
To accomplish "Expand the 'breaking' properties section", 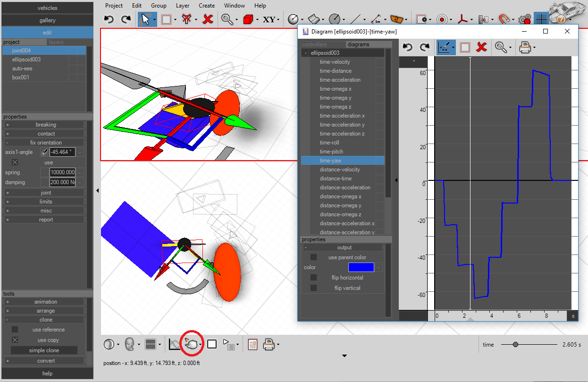I will click(x=45, y=125).
